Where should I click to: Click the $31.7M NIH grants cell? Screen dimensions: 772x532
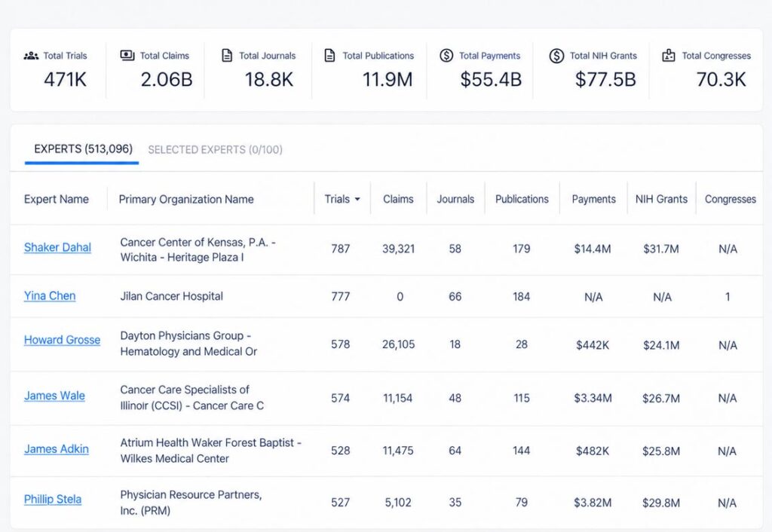660,249
